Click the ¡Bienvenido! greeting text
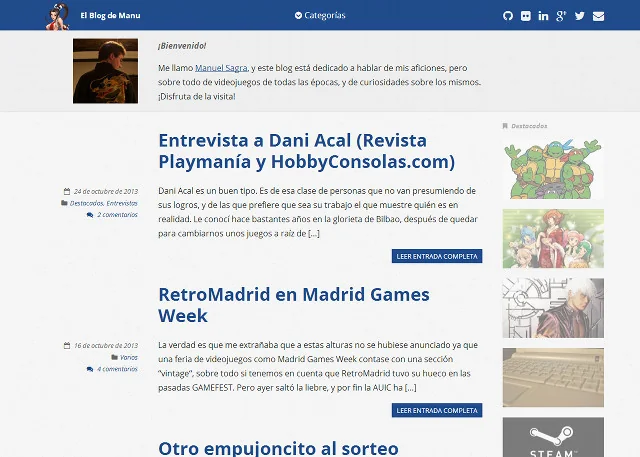640x457 pixels. click(182, 46)
